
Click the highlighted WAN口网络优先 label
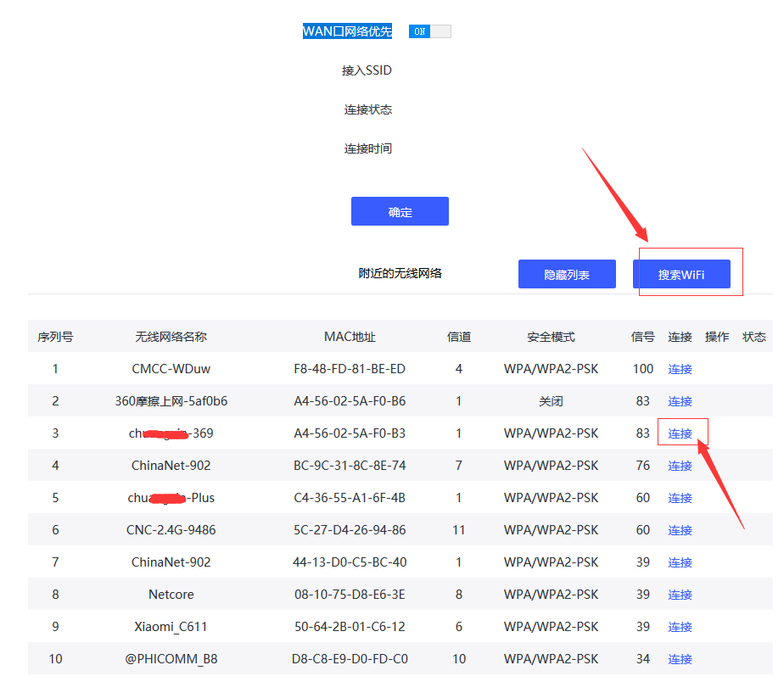pos(347,31)
